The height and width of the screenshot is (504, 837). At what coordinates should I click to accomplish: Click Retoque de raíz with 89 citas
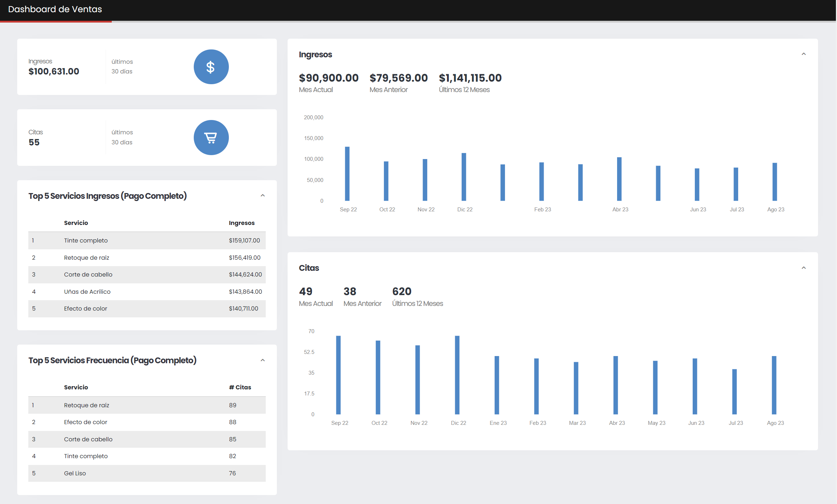coord(147,405)
